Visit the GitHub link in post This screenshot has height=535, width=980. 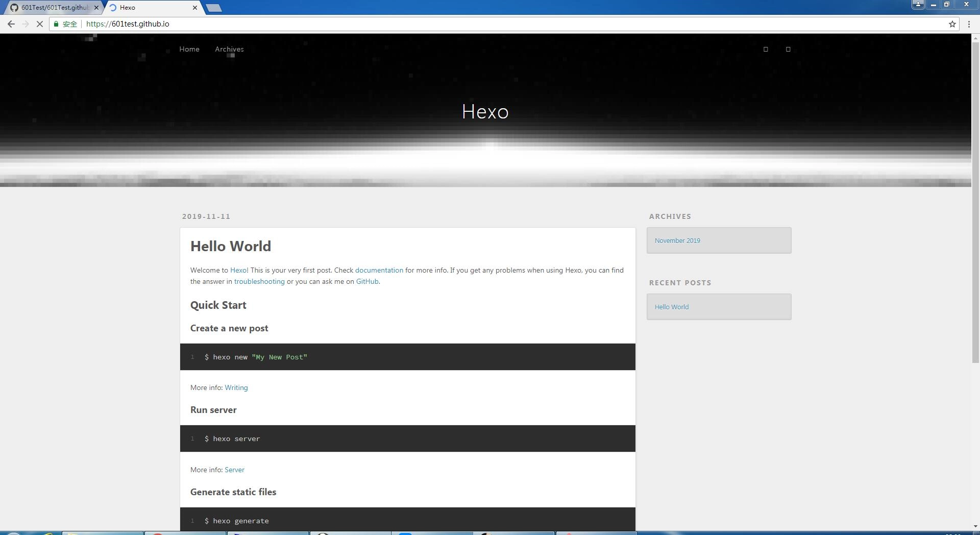pos(367,281)
